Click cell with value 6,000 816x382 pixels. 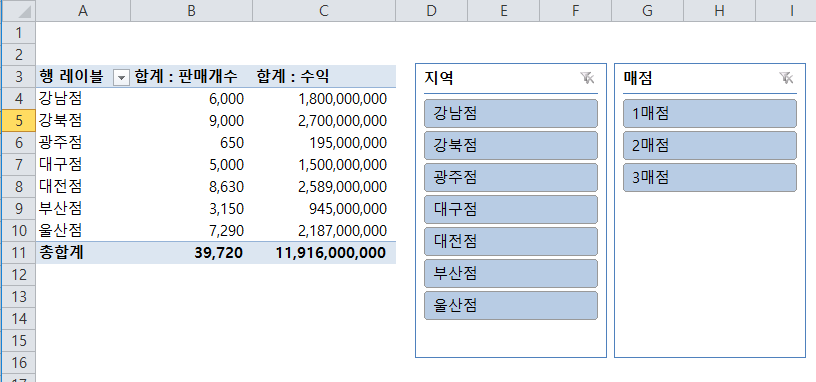[x=192, y=99]
